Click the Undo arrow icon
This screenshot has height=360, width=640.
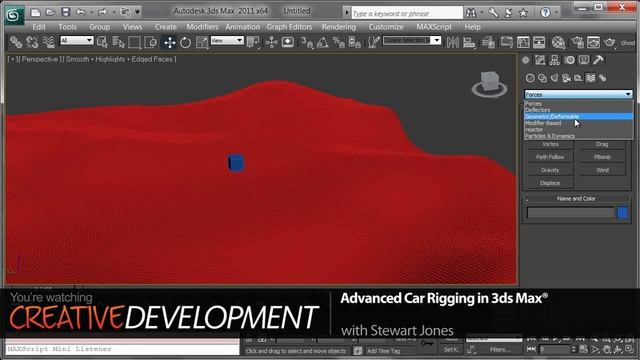point(80,12)
